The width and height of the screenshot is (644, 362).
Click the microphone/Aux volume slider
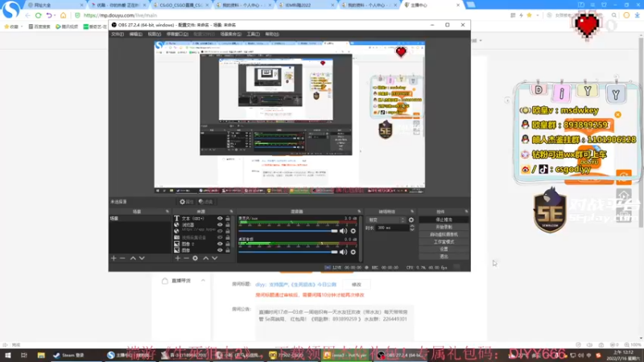coord(288,231)
